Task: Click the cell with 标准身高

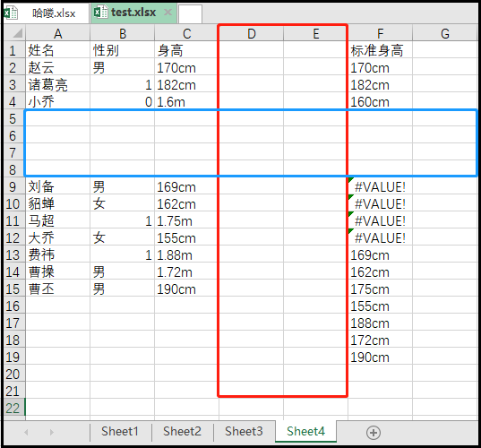Action: pyautogui.click(x=380, y=50)
